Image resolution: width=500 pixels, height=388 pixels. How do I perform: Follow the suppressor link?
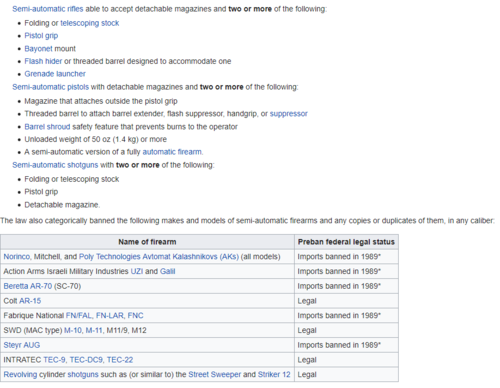[x=288, y=114]
